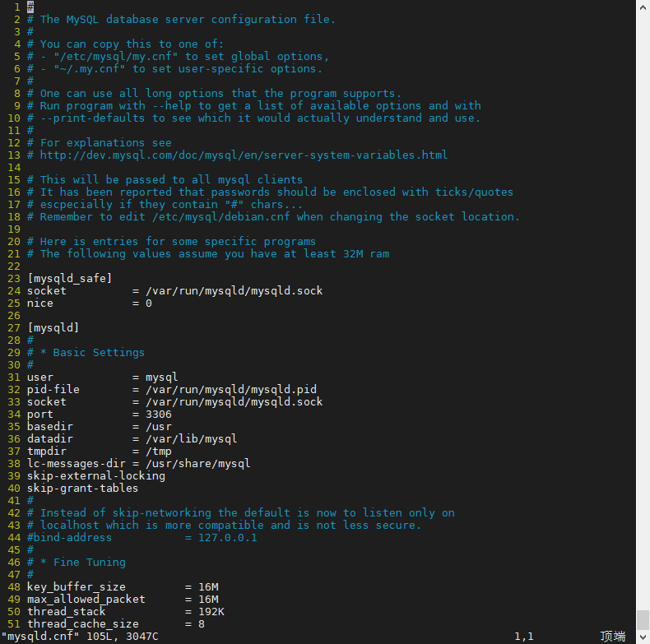The image size is (650, 644).
Task: Click the text "/etc/mysql/my.cnf" on line 5
Action: 116,57
